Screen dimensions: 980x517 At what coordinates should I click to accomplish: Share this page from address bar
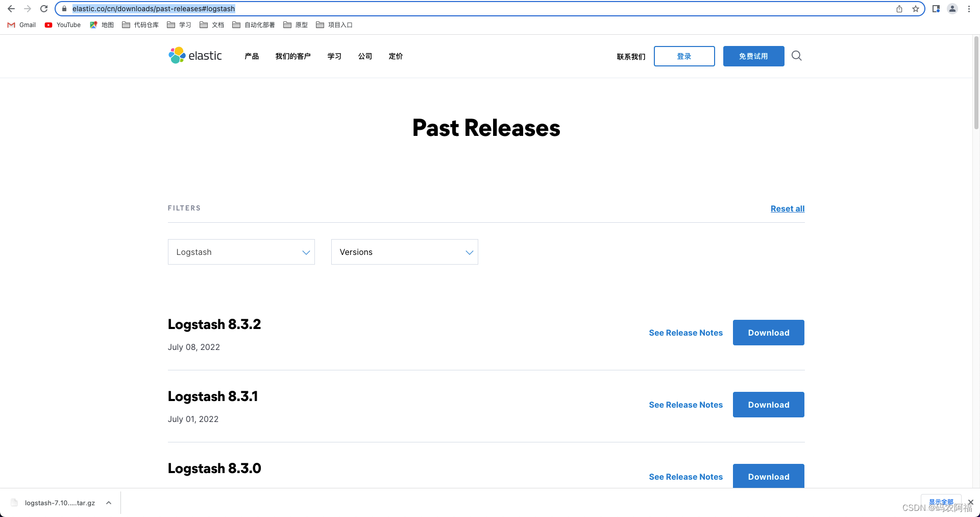899,9
